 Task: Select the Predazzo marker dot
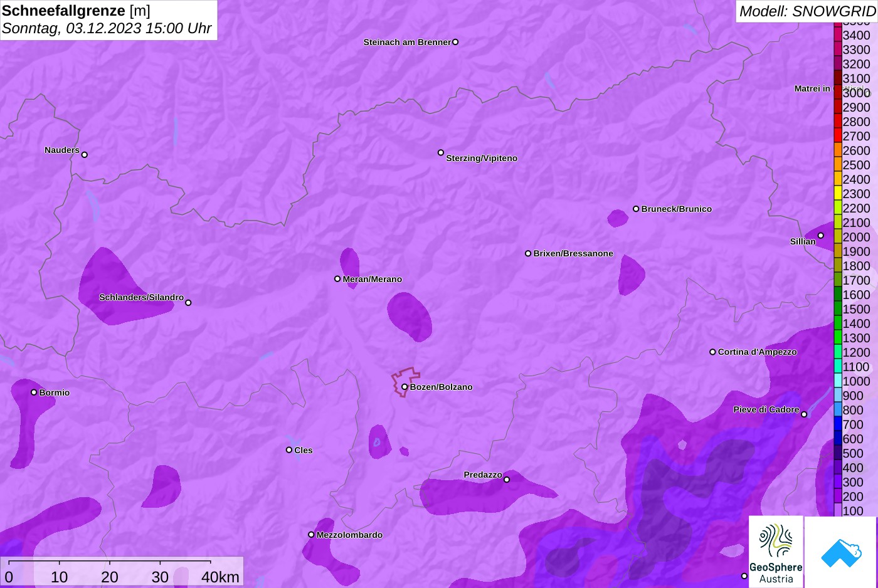[x=507, y=480]
